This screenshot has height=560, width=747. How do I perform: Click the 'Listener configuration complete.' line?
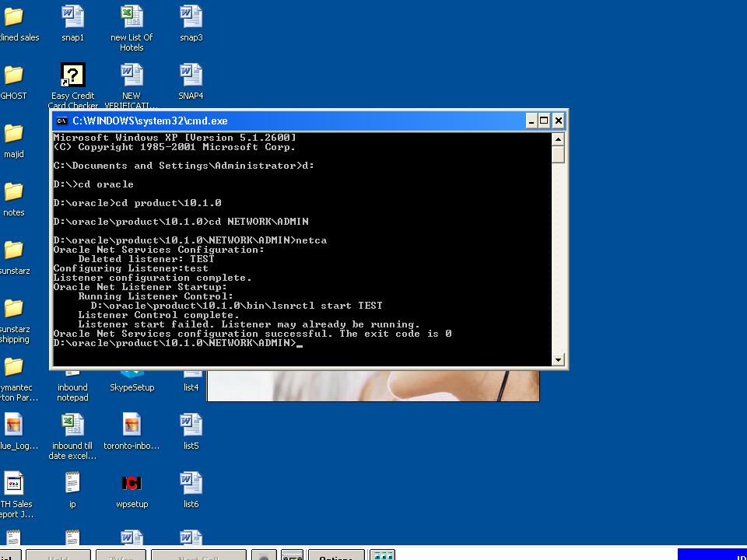153,278
